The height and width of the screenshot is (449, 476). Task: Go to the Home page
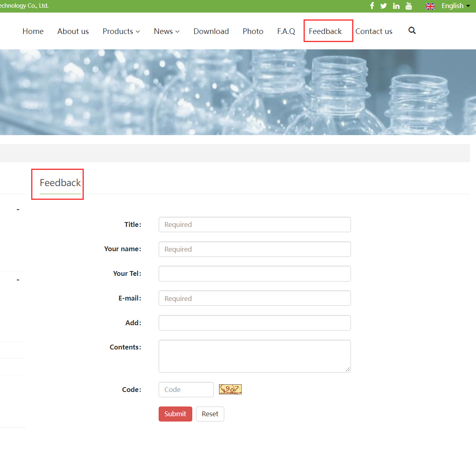coord(33,31)
